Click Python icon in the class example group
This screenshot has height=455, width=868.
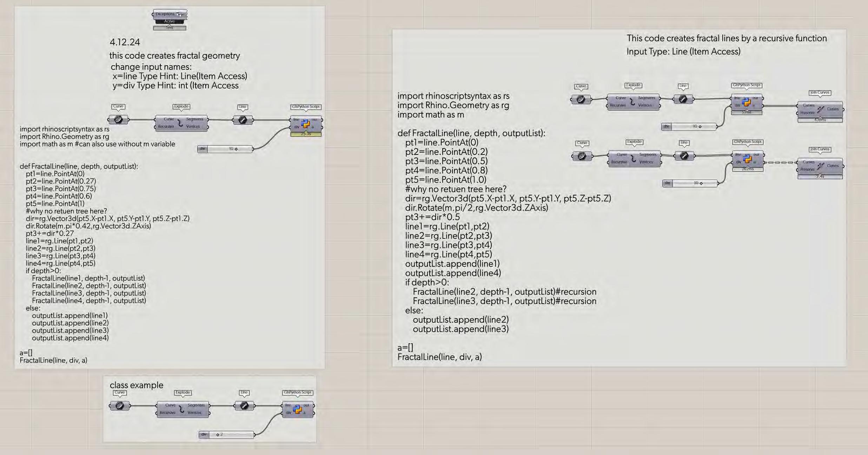pos(297,409)
